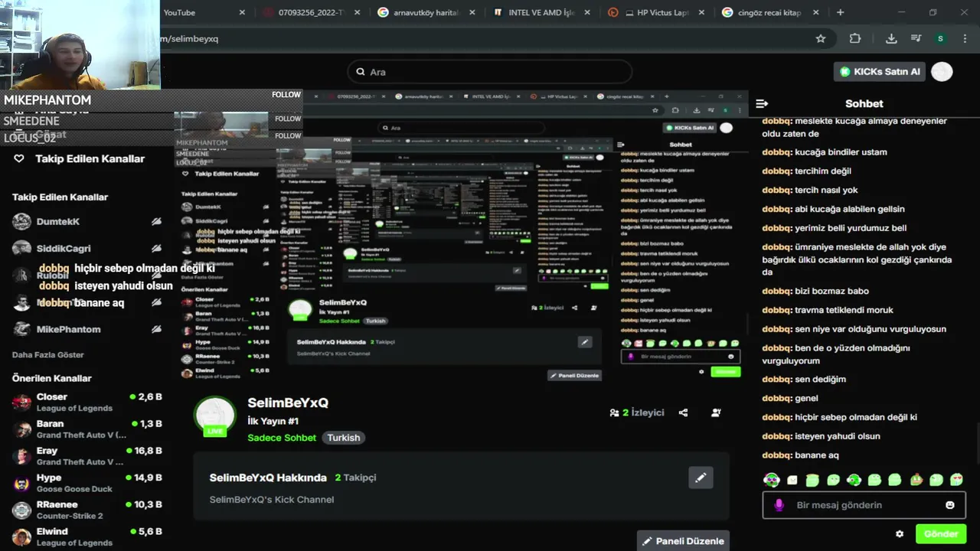This screenshot has height=551, width=980.
Task: Open the user avatar beside KICKs Satın Al
Action: [x=942, y=71]
